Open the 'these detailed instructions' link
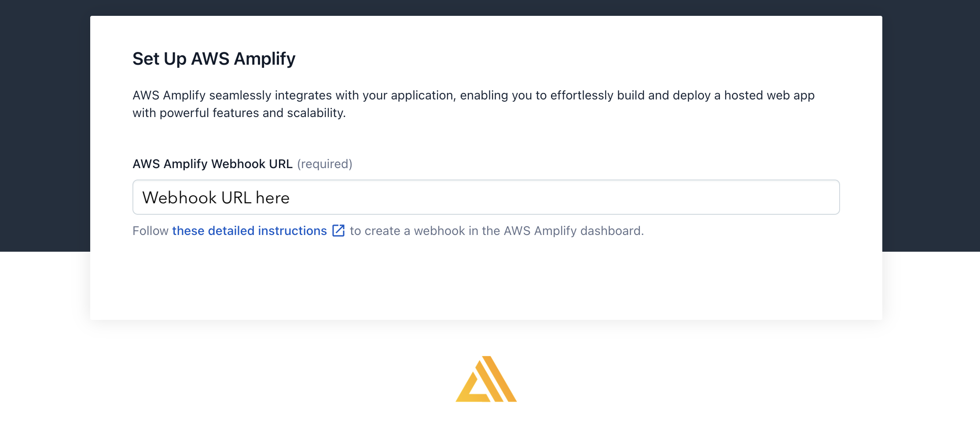The height and width of the screenshot is (433, 980). [x=250, y=231]
